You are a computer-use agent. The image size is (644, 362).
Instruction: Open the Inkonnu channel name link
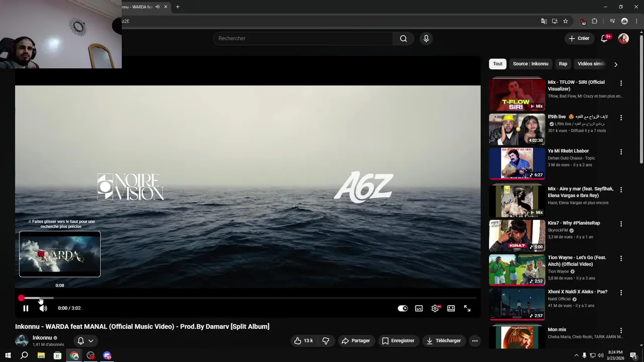tap(42, 338)
